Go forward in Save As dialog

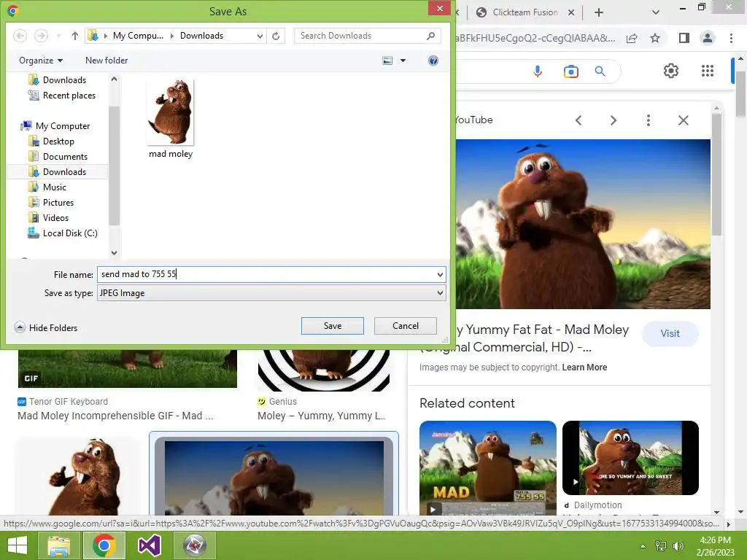(x=41, y=36)
